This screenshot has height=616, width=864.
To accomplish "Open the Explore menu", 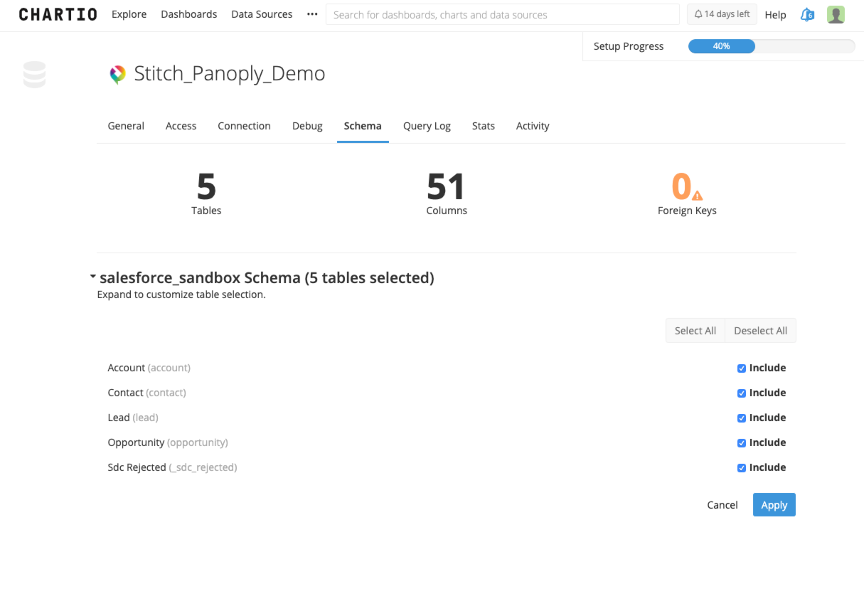I will click(129, 14).
